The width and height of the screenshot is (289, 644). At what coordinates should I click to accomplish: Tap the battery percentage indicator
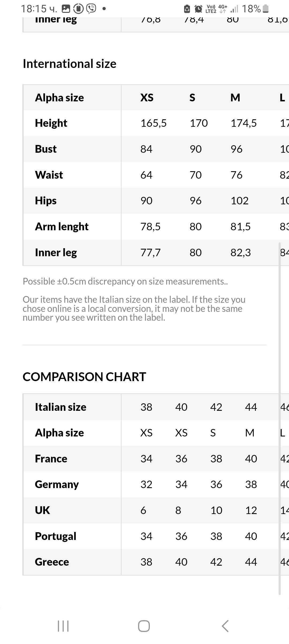pyautogui.click(x=251, y=9)
